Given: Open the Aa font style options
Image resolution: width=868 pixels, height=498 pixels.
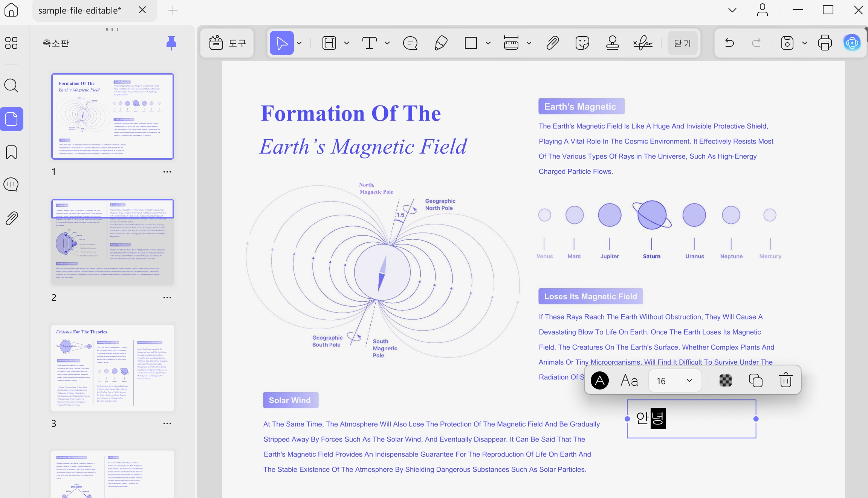Looking at the screenshot, I should 629,380.
